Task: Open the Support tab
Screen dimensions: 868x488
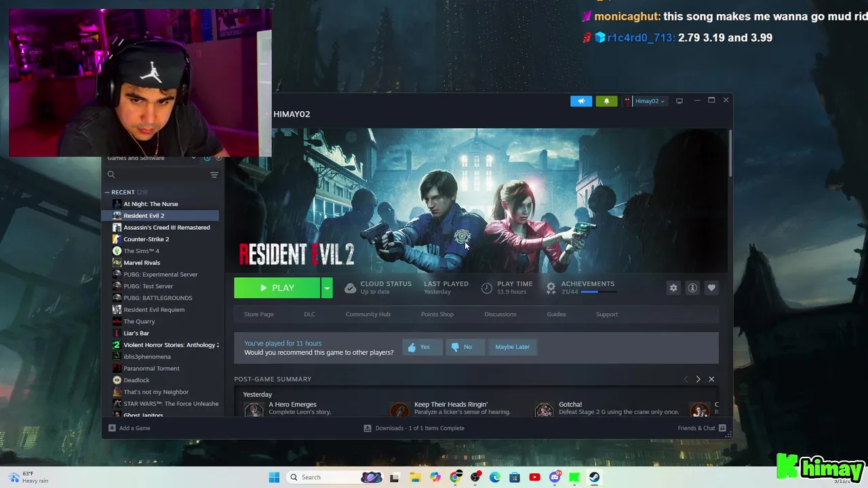Action: point(607,314)
